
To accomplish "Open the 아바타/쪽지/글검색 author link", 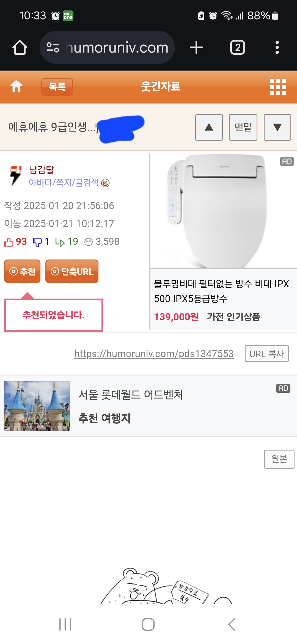I will pos(64,182).
